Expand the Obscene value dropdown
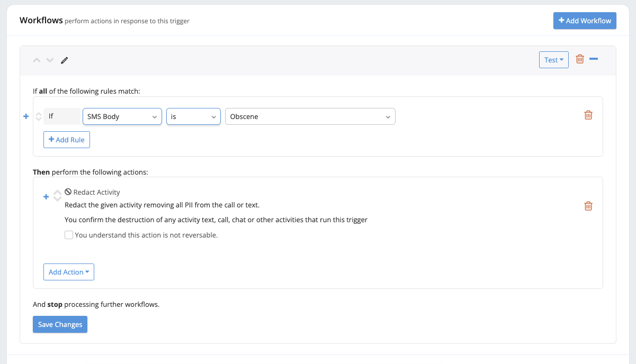This screenshot has height=364, width=636. 310,116
